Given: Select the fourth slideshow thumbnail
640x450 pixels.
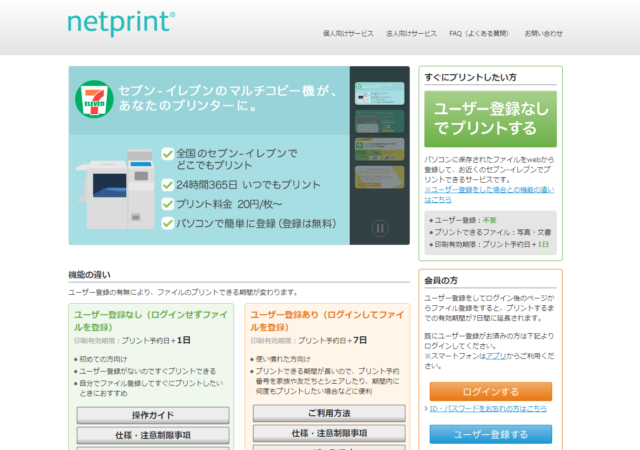Looking at the screenshot, I should click(x=379, y=178).
